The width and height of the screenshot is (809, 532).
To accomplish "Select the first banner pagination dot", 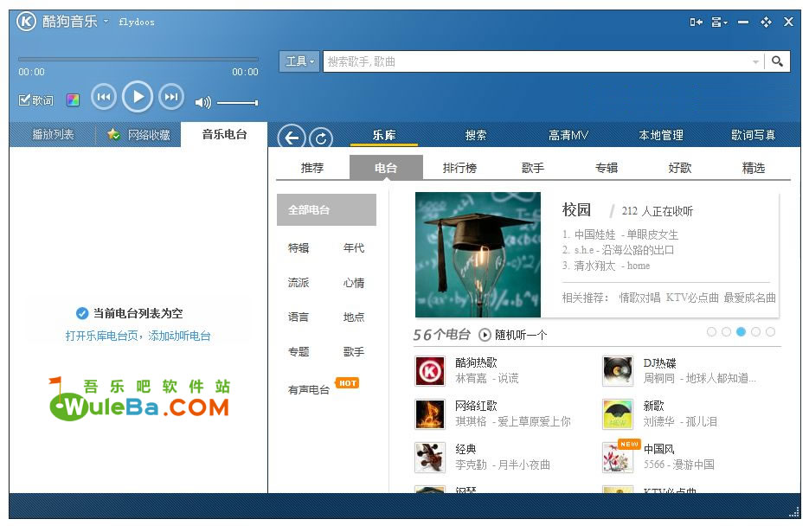I will pos(711,332).
